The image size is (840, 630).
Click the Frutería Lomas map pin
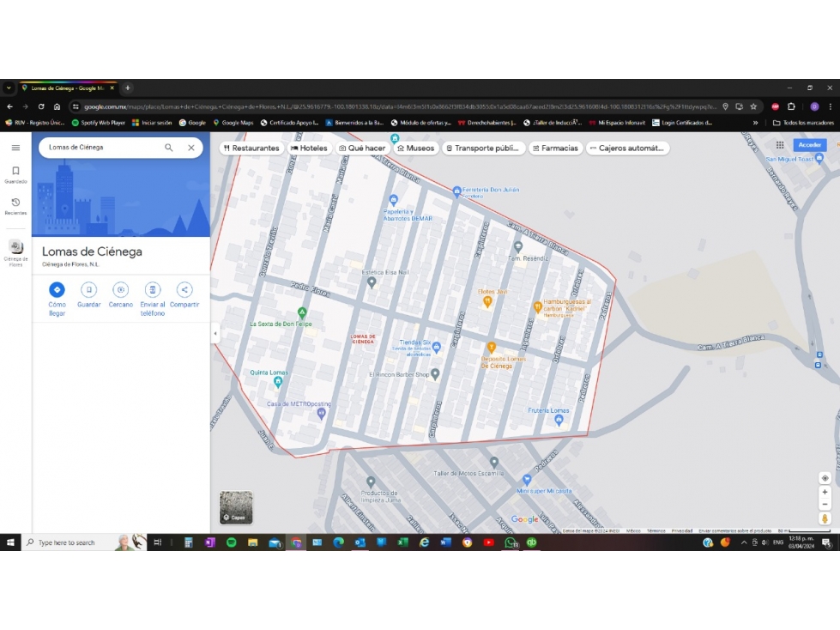[x=559, y=420]
